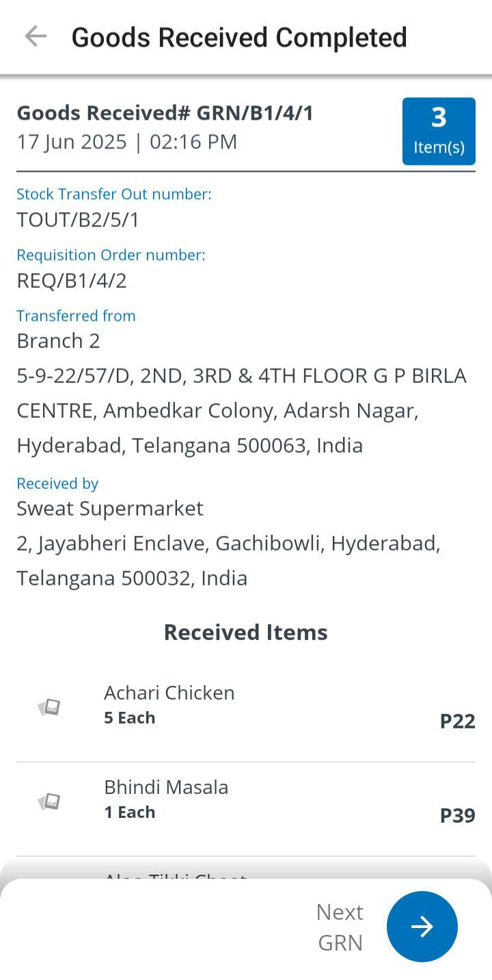Tap Requisition Order number REQ/B1/4/2
Viewport: 492px width, 980px height.
(x=72, y=280)
